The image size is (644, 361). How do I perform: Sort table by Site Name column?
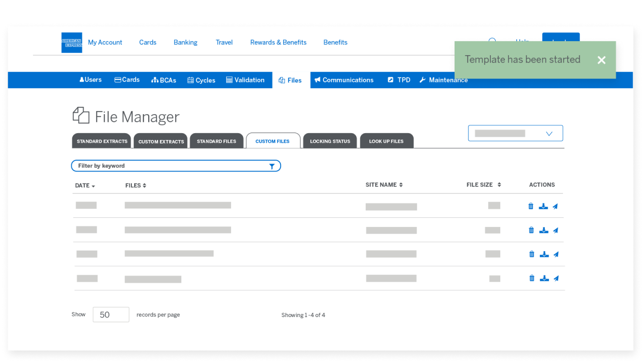tap(384, 185)
